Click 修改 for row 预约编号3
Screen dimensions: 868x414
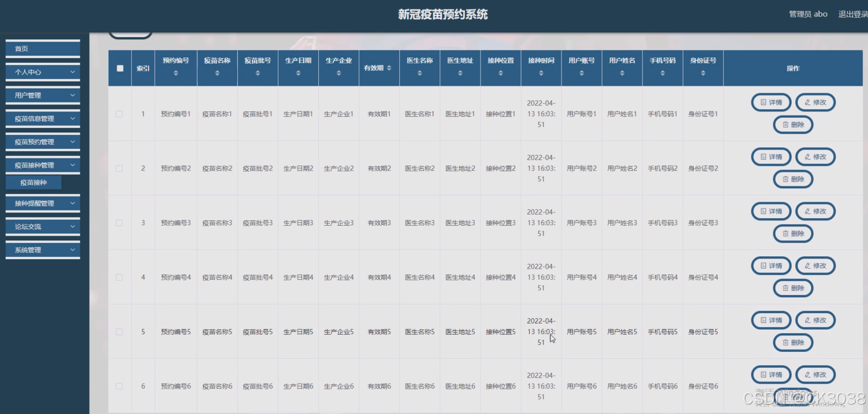pyautogui.click(x=815, y=212)
